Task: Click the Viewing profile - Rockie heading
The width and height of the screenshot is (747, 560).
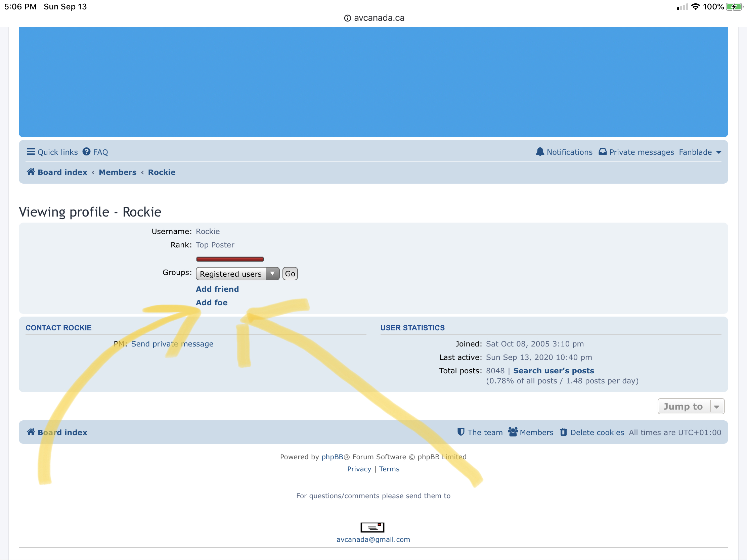Action: pyautogui.click(x=90, y=212)
